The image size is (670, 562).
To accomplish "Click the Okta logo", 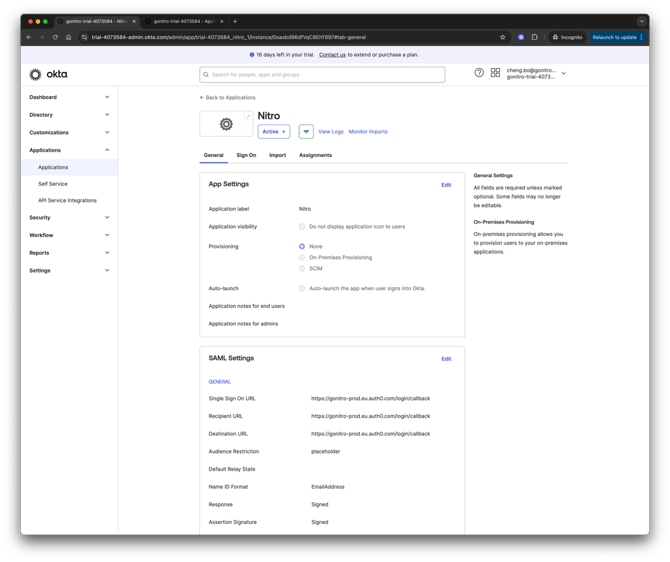I will (48, 74).
